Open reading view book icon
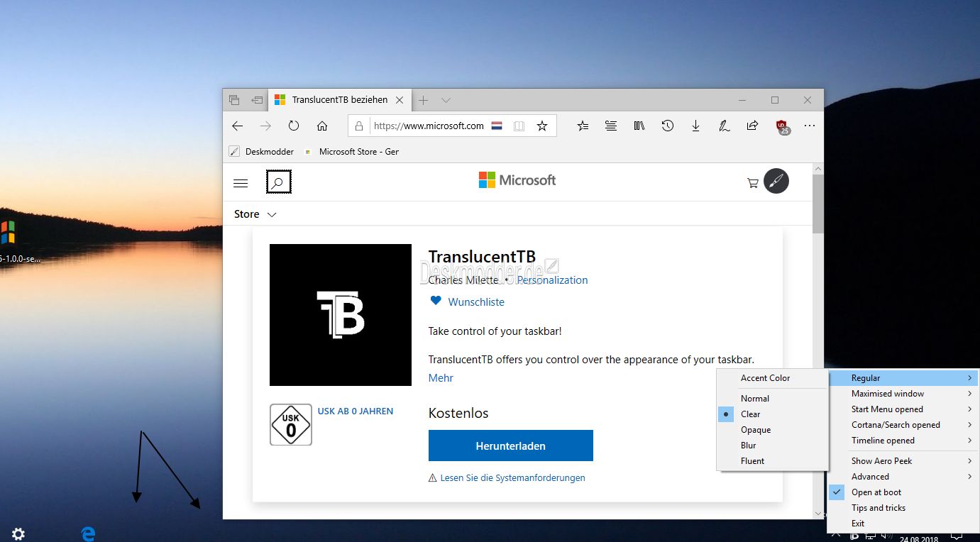 coord(519,126)
